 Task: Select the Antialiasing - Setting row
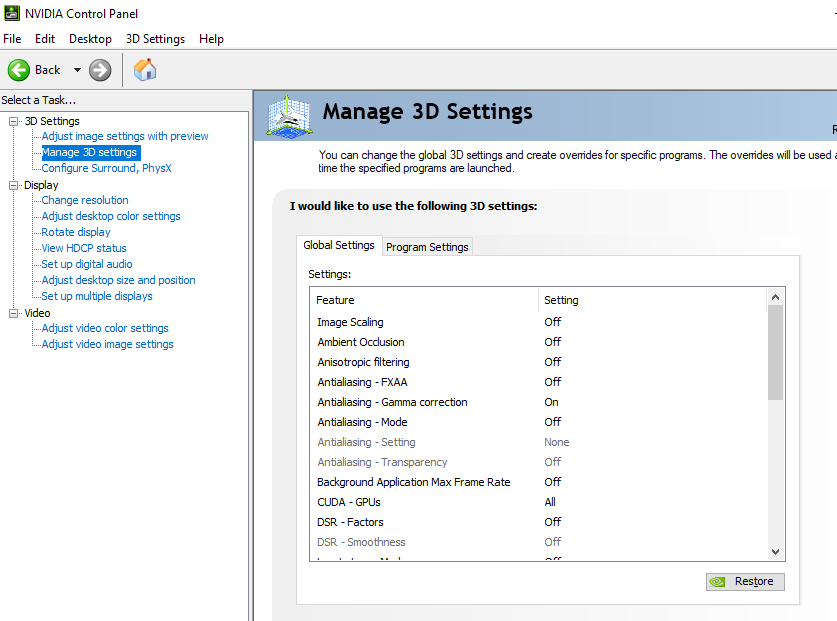coord(539,442)
